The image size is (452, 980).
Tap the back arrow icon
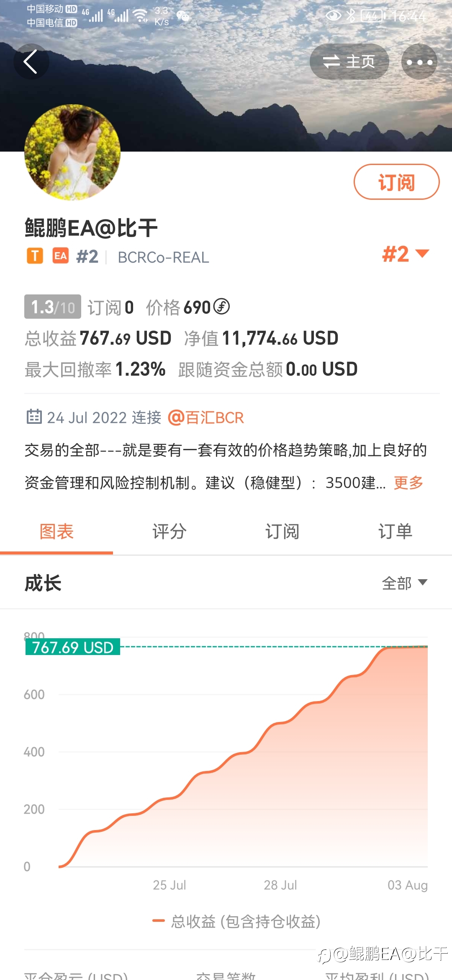point(31,62)
